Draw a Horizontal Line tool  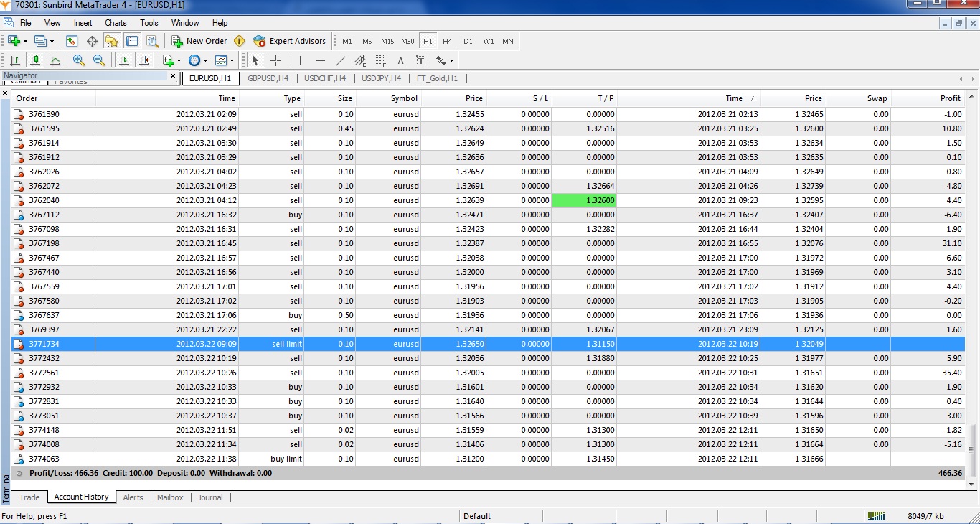(x=320, y=60)
